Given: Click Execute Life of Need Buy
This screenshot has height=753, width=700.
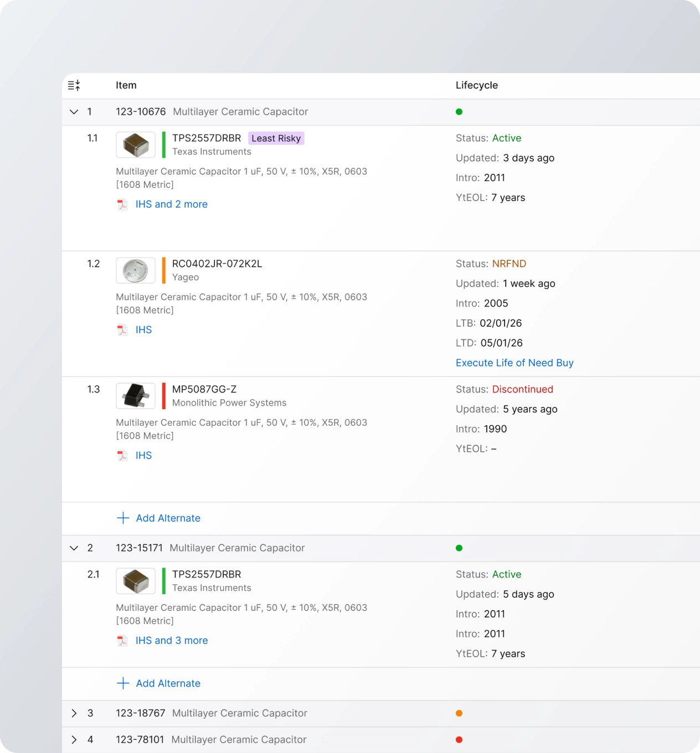Looking at the screenshot, I should (x=514, y=363).
